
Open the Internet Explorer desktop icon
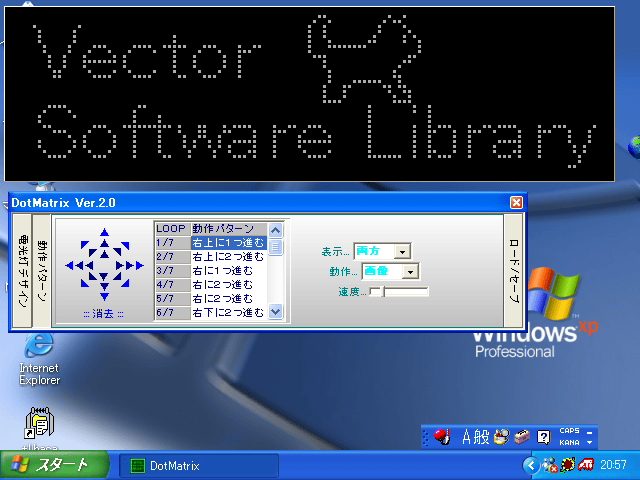coord(39,358)
